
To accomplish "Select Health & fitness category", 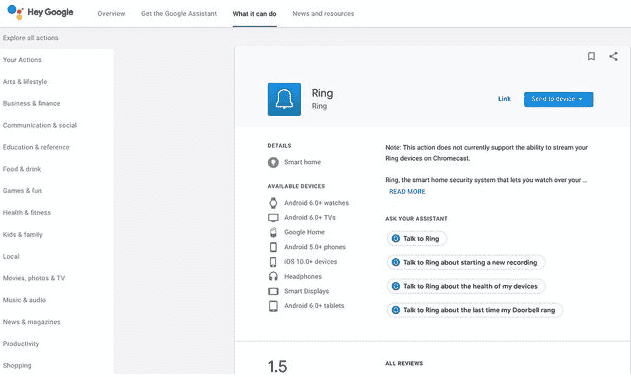I will (x=27, y=212).
